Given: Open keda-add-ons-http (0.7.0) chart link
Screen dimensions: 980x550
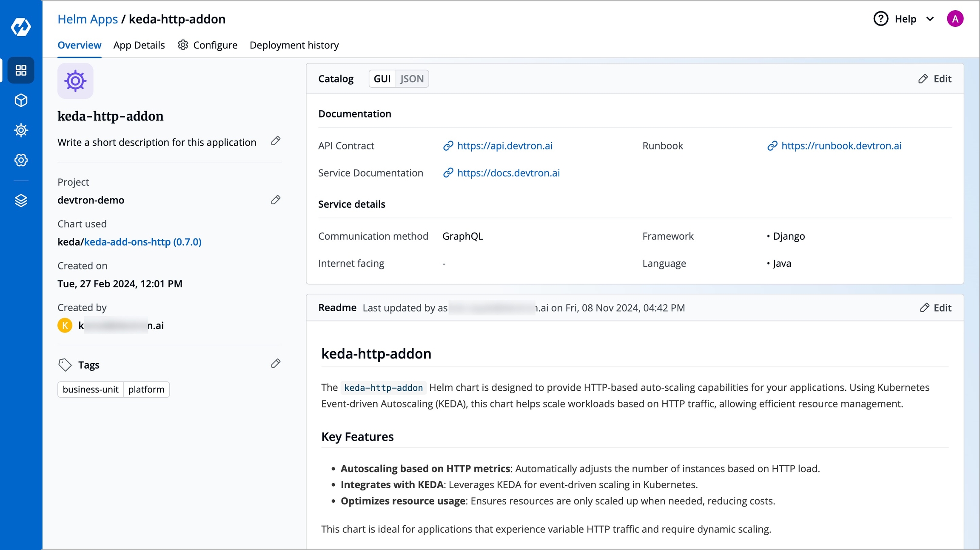Looking at the screenshot, I should click(142, 242).
